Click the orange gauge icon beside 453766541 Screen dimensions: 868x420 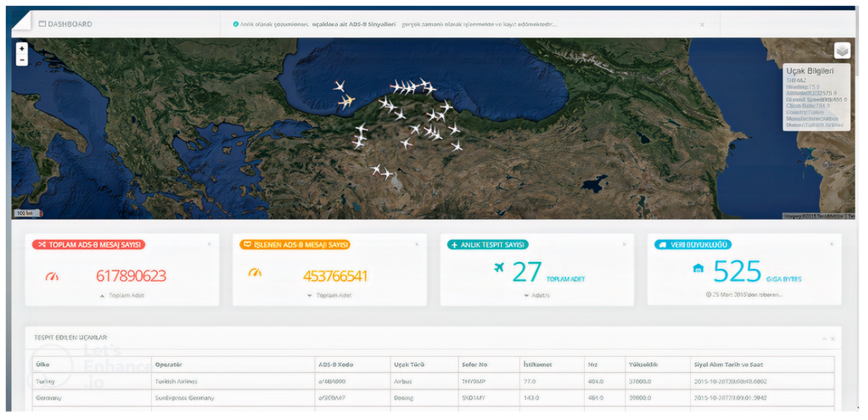(255, 272)
